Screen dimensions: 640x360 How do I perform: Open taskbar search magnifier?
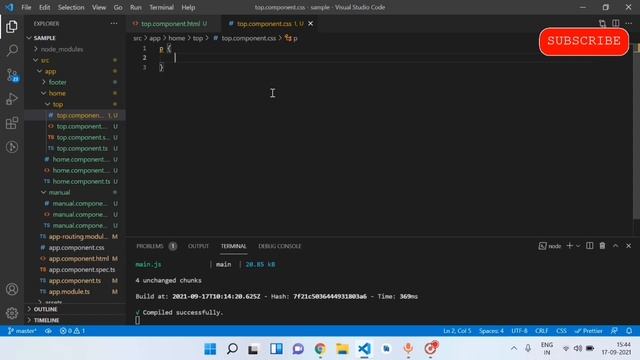tap(232, 349)
